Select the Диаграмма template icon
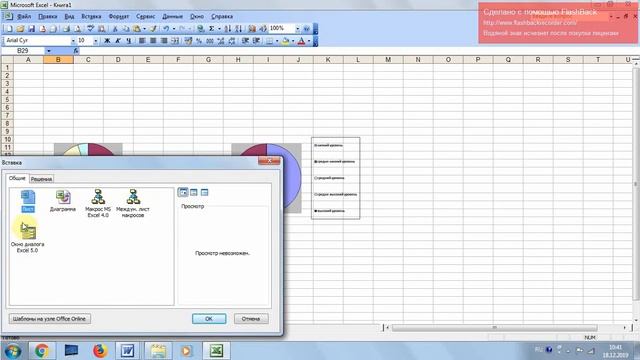The image size is (640, 360). tap(63, 201)
